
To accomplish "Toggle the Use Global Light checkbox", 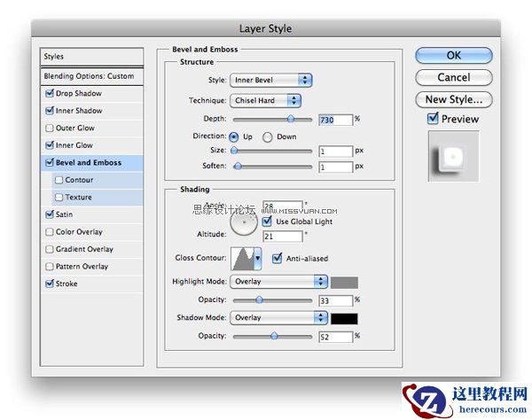I will click(x=268, y=221).
